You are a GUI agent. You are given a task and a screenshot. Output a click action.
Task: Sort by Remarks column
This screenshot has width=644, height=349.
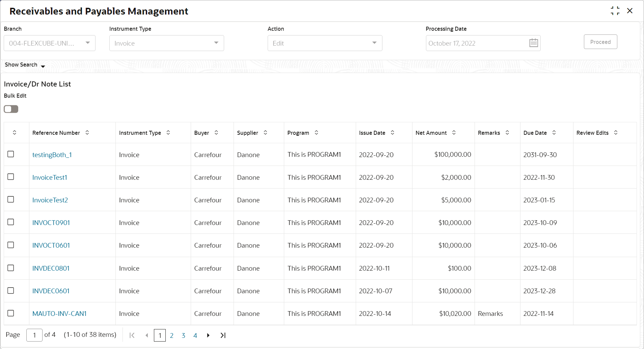(507, 132)
